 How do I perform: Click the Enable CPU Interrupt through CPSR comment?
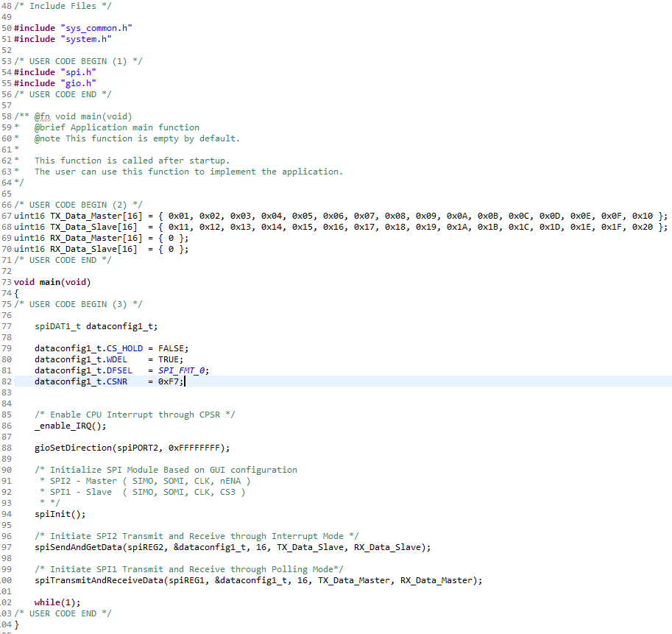pyautogui.click(x=135, y=415)
